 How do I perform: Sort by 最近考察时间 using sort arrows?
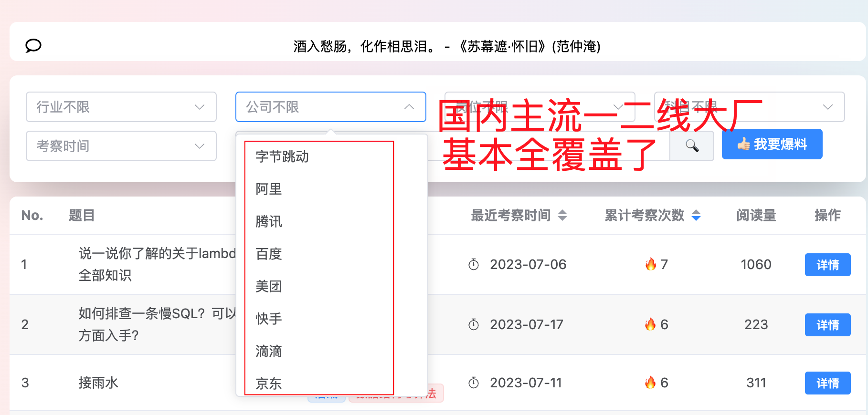pyautogui.click(x=562, y=215)
